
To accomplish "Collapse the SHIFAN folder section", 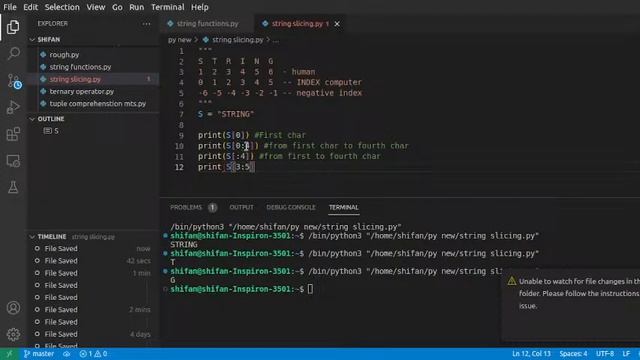I will [32, 40].
